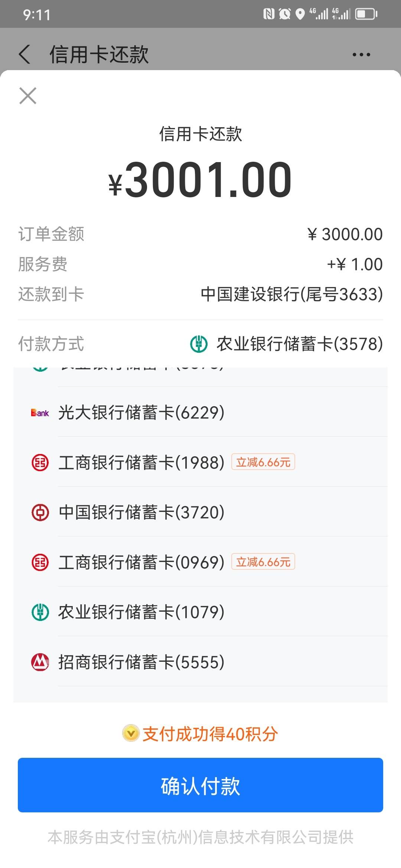Screen dimensions: 401x868
Task: Expand the 付款方式 payment method selector
Action: tap(200, 344)
